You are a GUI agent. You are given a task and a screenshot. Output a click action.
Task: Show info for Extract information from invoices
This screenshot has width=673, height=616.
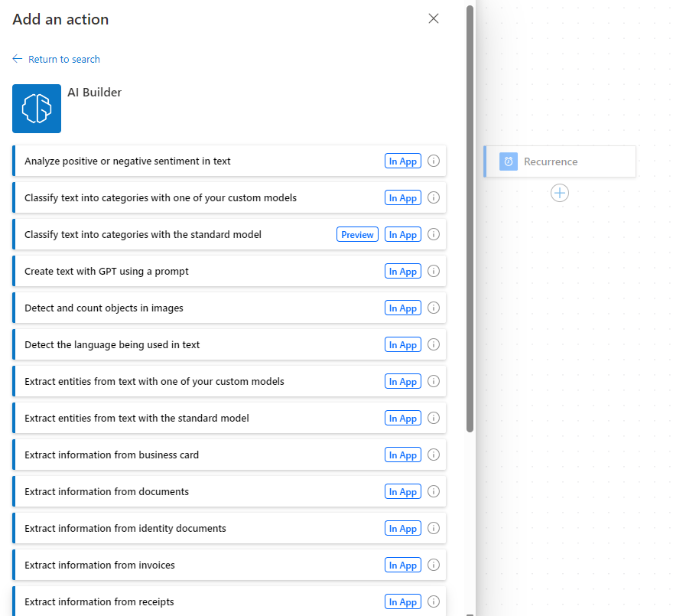434,565
